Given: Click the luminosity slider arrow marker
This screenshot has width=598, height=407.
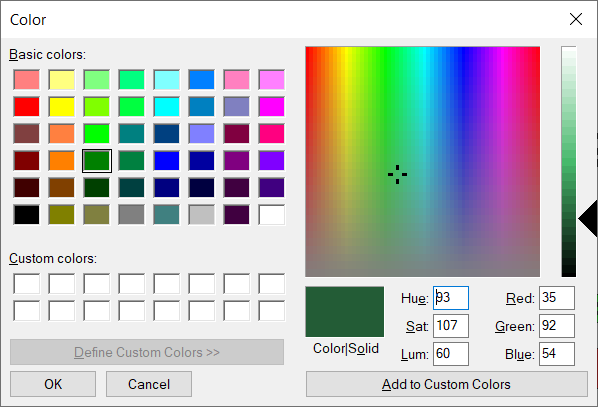Looking at the screenshot, I should point(588,219).
